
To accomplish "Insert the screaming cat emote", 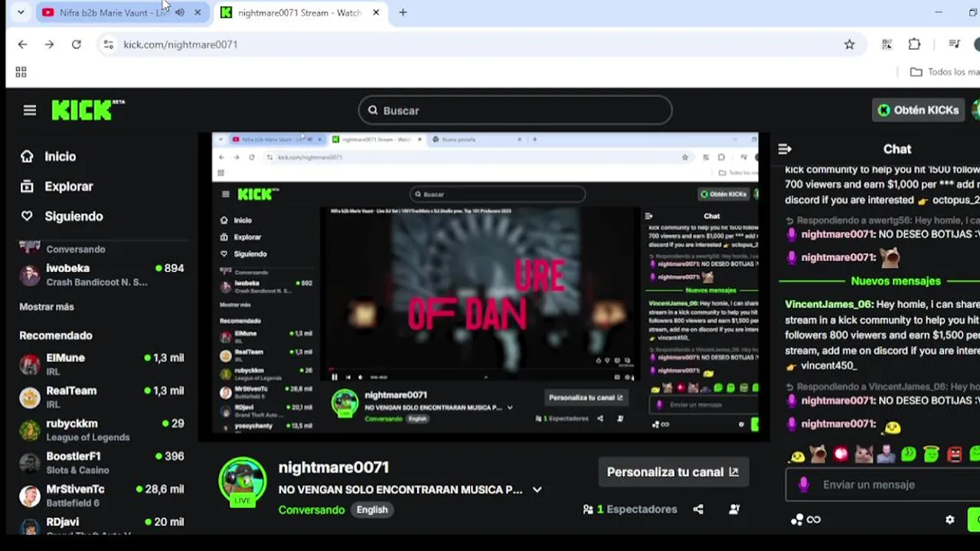I will (818, 455).
